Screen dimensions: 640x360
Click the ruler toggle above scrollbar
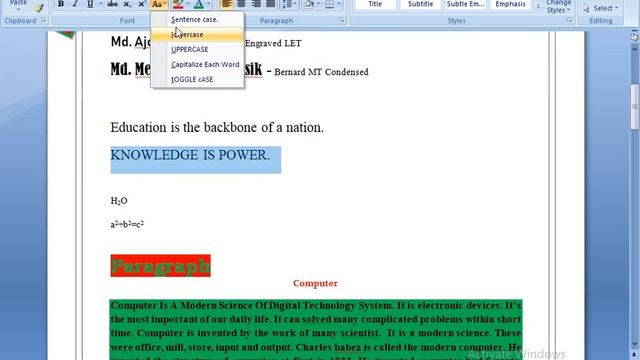coord(634,37)
